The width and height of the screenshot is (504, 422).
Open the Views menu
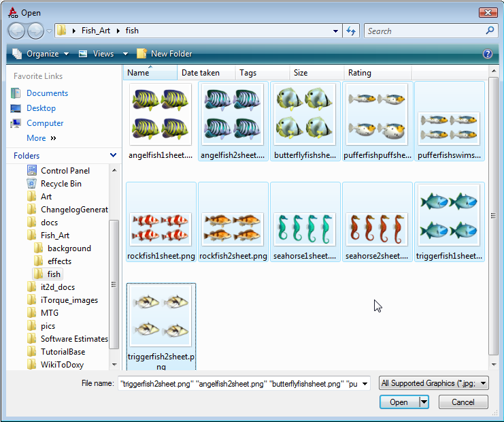(x=97, y=54)
